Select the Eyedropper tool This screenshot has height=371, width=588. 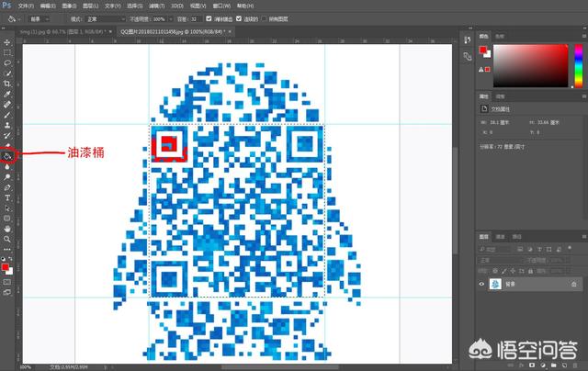coord(7,94)
